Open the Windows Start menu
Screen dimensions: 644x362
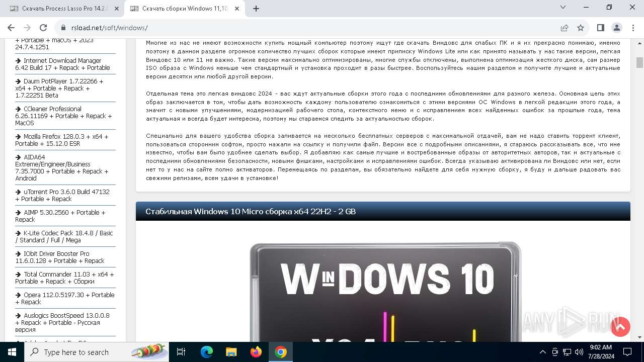pyautogui.click(x=12, y=352)
